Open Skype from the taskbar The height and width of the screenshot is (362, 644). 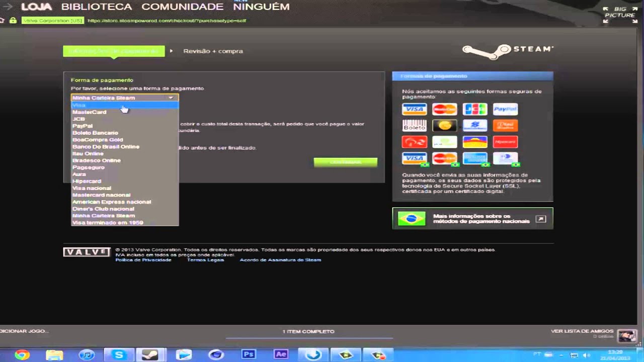point(119,354)
